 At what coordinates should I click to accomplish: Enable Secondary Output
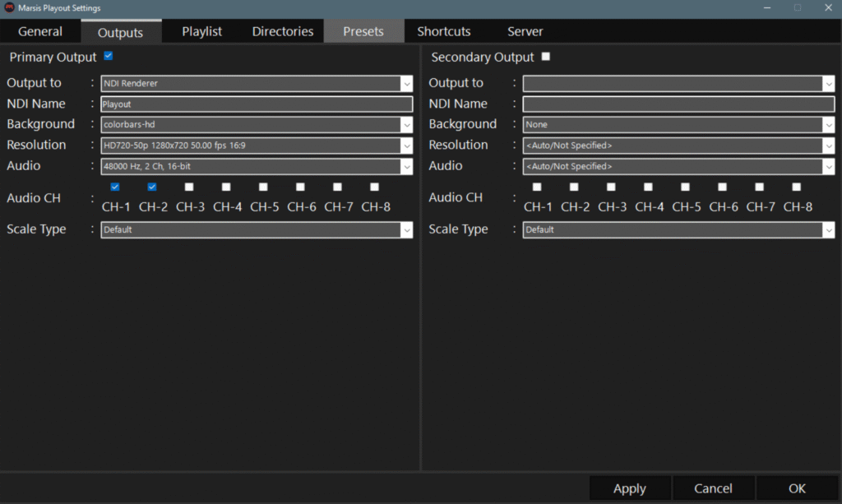click(x=545, y=57)
